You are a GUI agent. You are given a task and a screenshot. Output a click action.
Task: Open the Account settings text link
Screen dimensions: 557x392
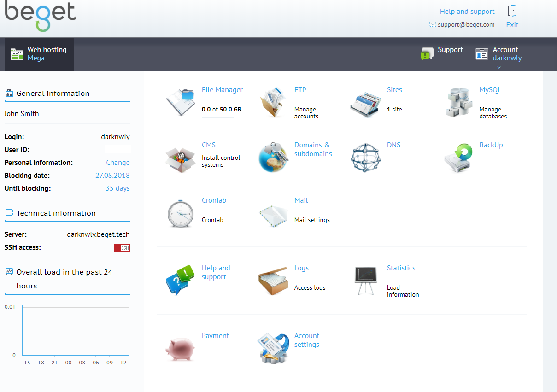coord(307,340)
